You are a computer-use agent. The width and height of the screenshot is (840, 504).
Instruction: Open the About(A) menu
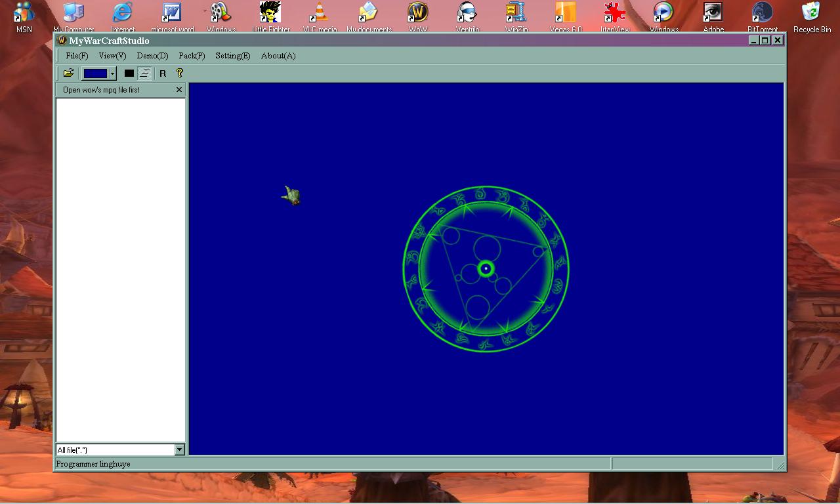(x=278, y=56)
